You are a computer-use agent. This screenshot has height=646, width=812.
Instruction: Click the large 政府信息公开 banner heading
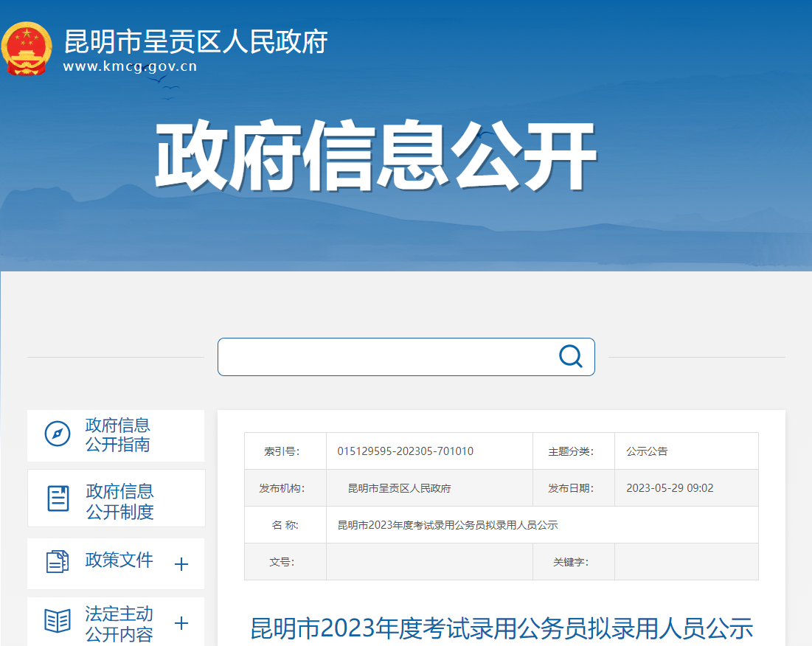click(x=375, y=157)
